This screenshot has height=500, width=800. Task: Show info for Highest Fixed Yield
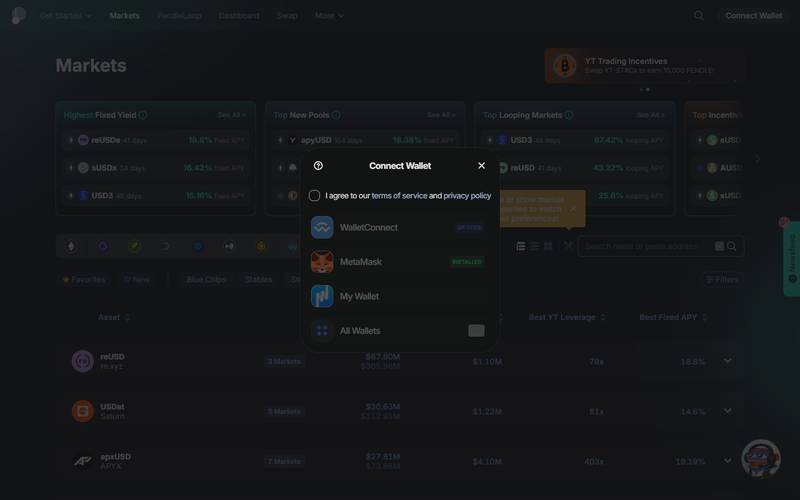[x=143, y=115]
